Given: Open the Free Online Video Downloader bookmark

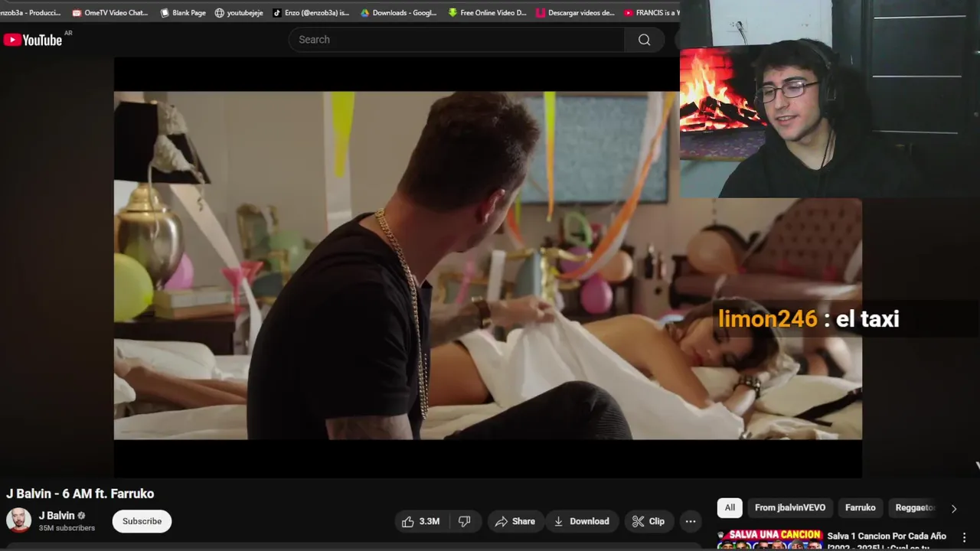Looking at the screenshot, I should [488, 13].
